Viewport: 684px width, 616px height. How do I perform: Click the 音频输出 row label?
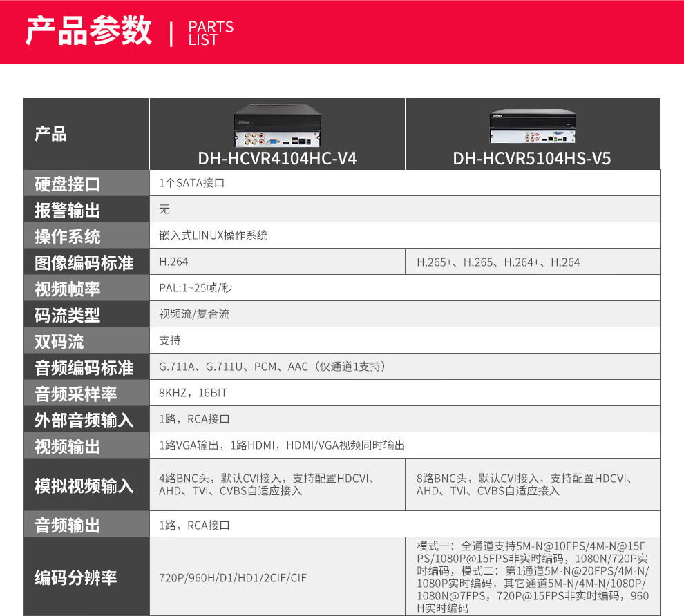coord(68,525)
